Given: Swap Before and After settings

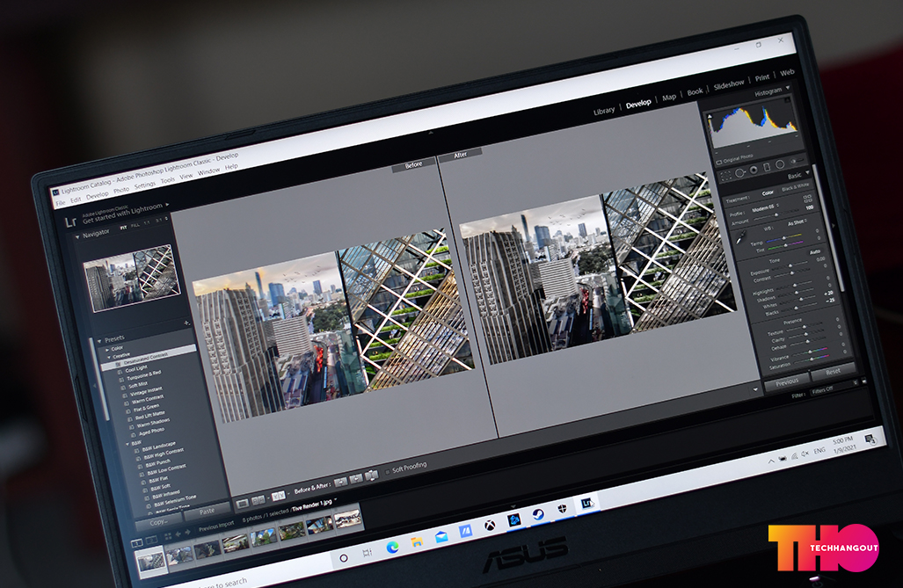Looking at the screenshot, I should (x=371, y=475).
